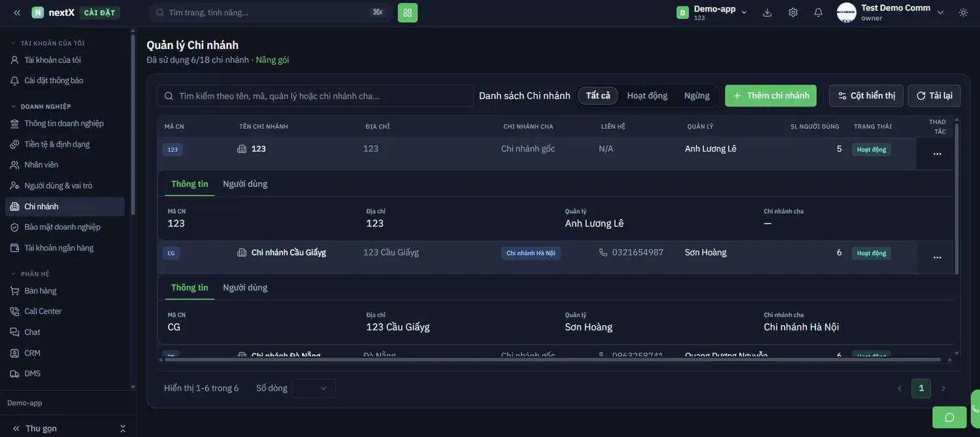Open the Số dòng rows dropdown
Screen dimensions: 980x437
click(314, 389)
